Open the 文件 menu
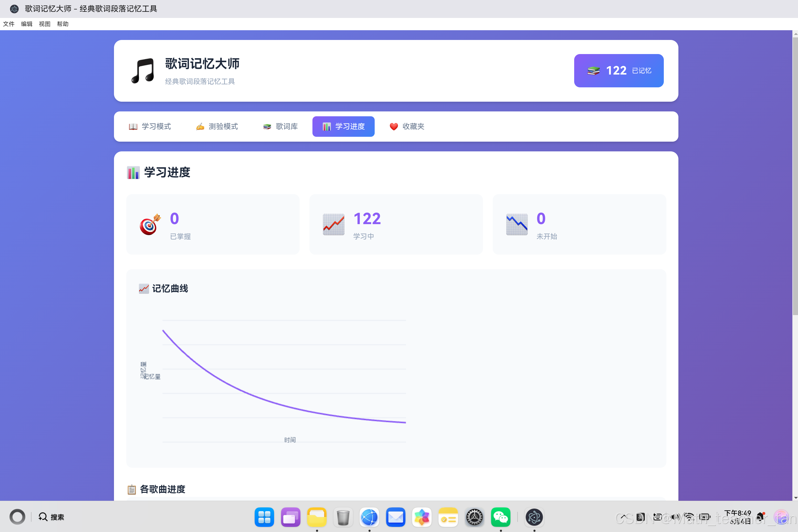Viewport: 798px width, 532px height. [x=9, y=24]
